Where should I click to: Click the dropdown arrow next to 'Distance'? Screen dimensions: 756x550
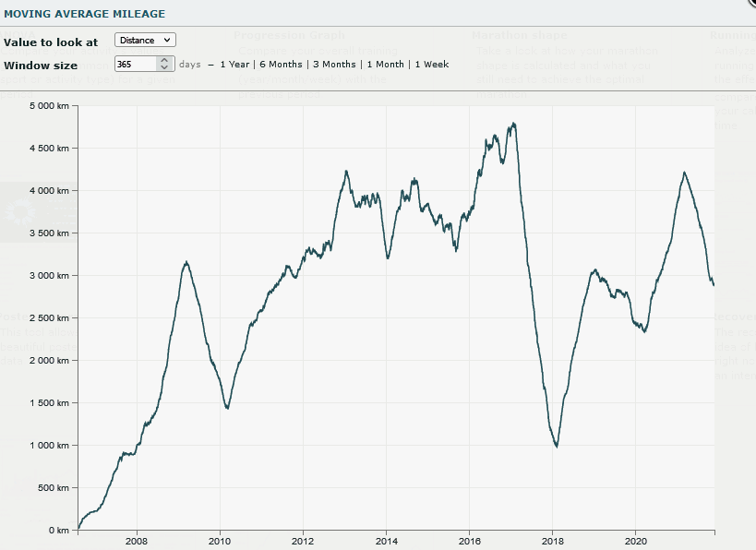coord(167,40)
